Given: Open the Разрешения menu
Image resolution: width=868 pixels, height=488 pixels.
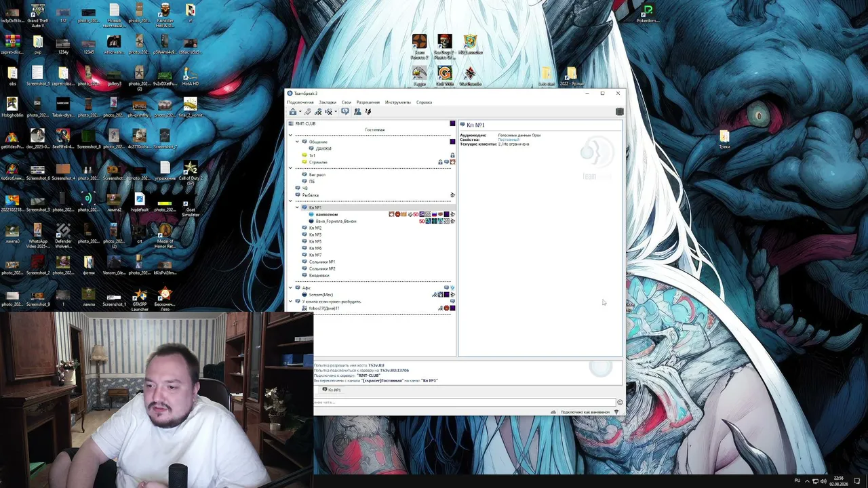Looking at the screenshot, I should pos(368,102).
